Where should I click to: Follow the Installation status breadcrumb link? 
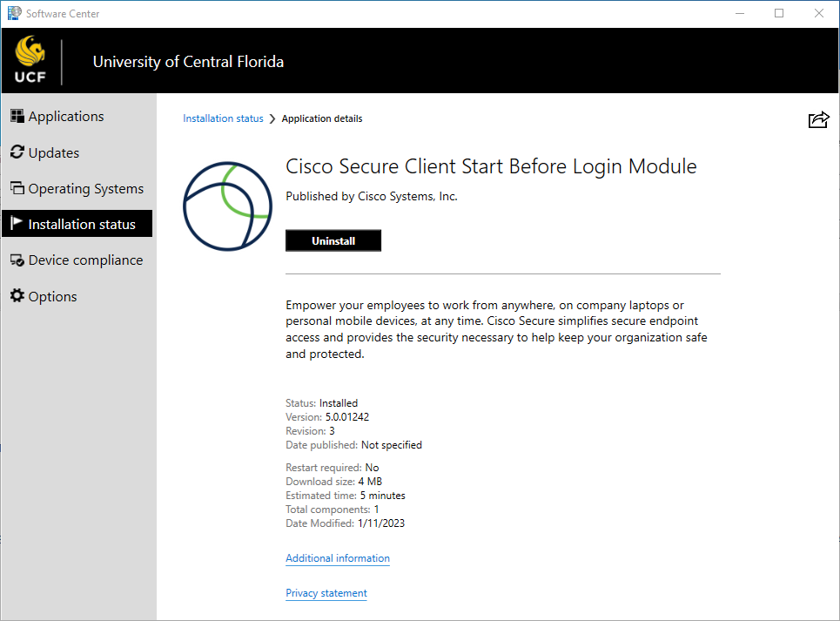click(223, 118)
